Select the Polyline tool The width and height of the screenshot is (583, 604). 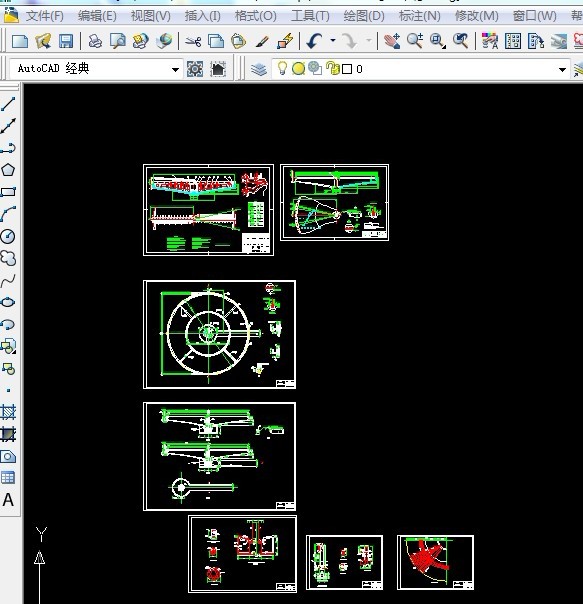point(8,148)
